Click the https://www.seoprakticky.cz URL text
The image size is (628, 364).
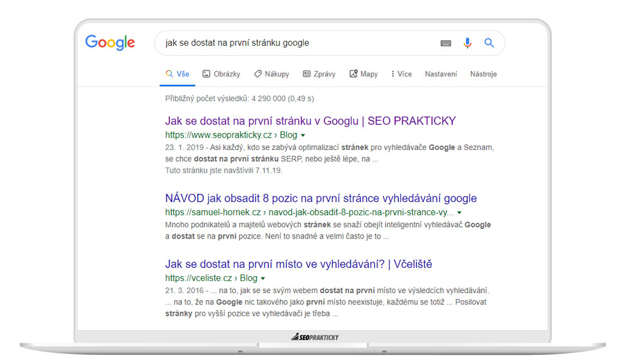click(219, 135)
